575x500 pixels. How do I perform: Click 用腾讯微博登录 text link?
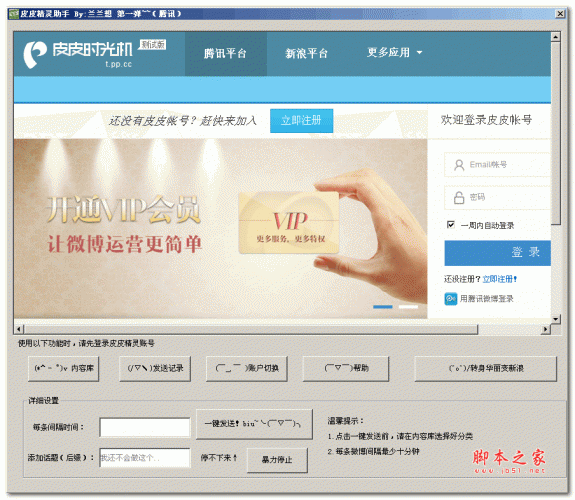[486, 299]
